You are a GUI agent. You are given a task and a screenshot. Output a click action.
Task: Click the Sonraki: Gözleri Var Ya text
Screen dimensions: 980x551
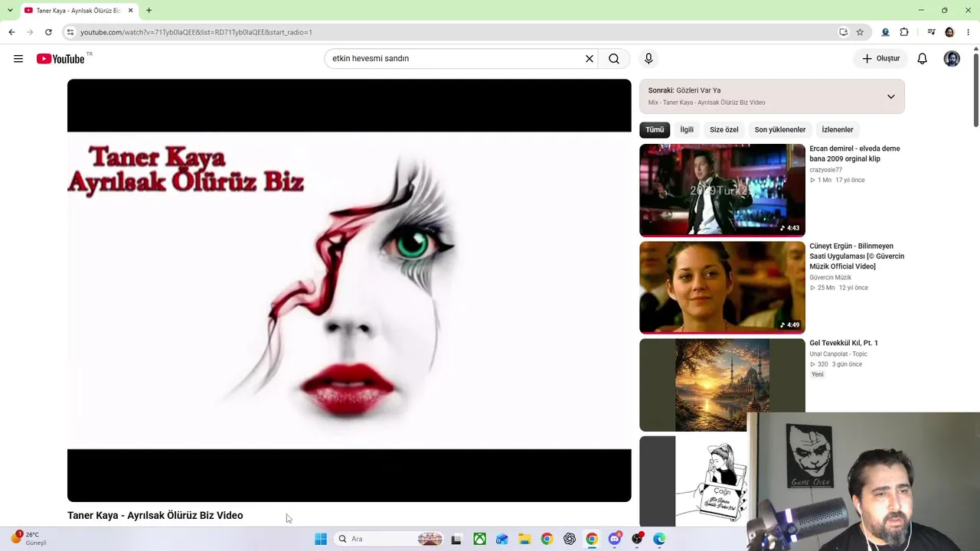(684, 90)
